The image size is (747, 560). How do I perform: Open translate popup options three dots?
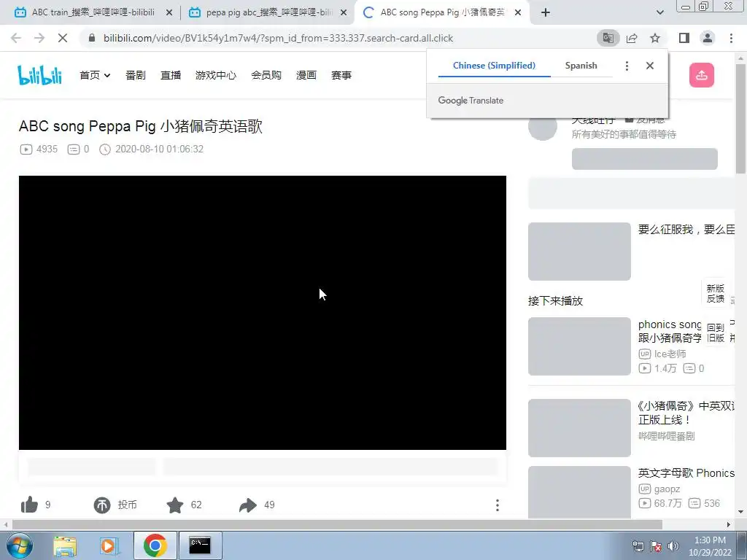(x=627, y=66)
